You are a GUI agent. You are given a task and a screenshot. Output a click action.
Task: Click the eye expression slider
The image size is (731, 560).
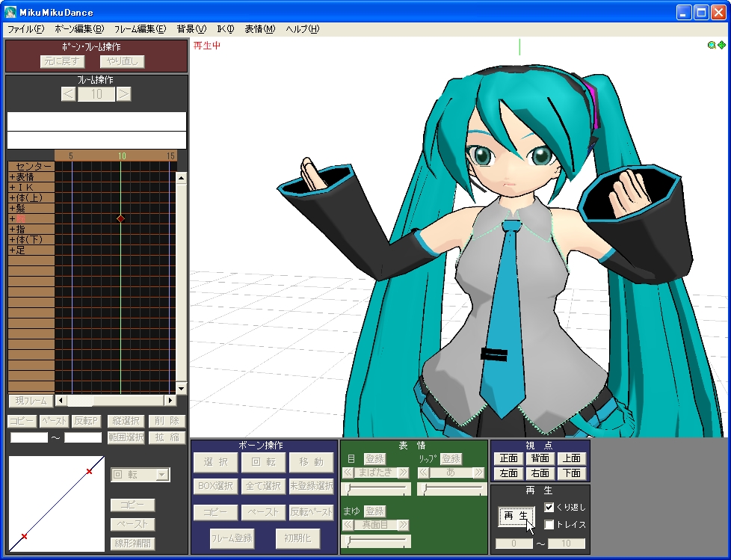[376, 489]
